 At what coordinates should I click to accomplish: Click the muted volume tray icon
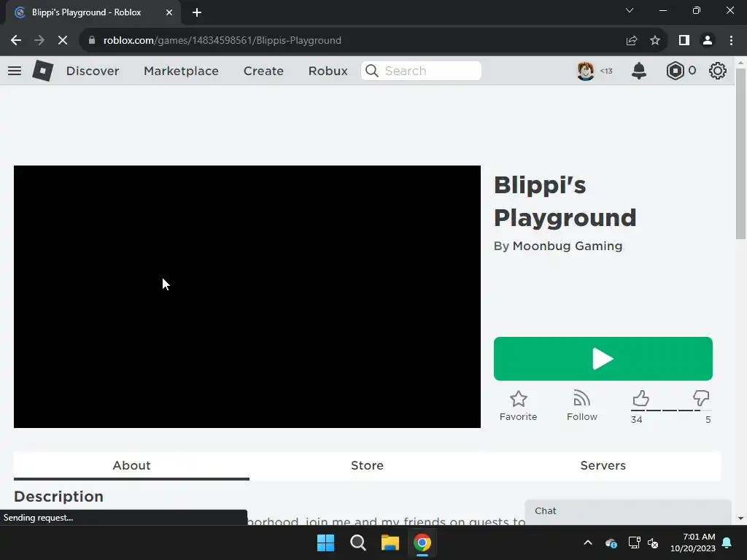pyautogui.click(x=653, y=542)
